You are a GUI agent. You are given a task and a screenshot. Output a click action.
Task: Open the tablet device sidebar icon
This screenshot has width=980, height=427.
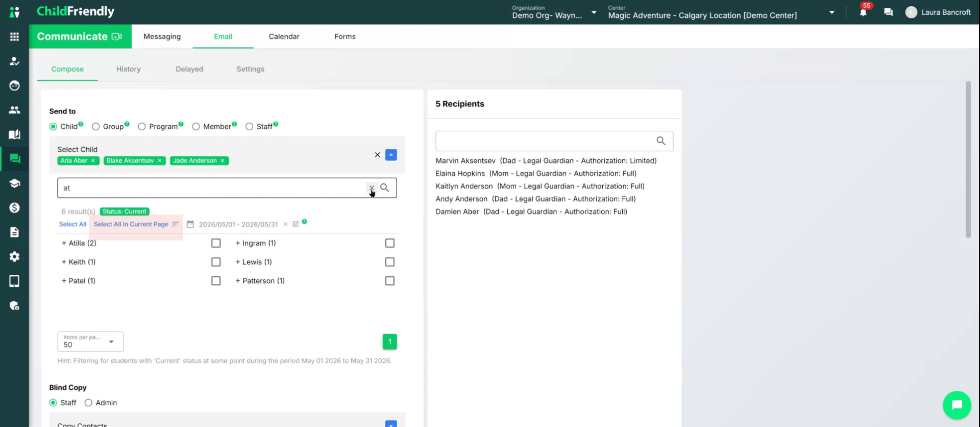(x=14, y=281)
